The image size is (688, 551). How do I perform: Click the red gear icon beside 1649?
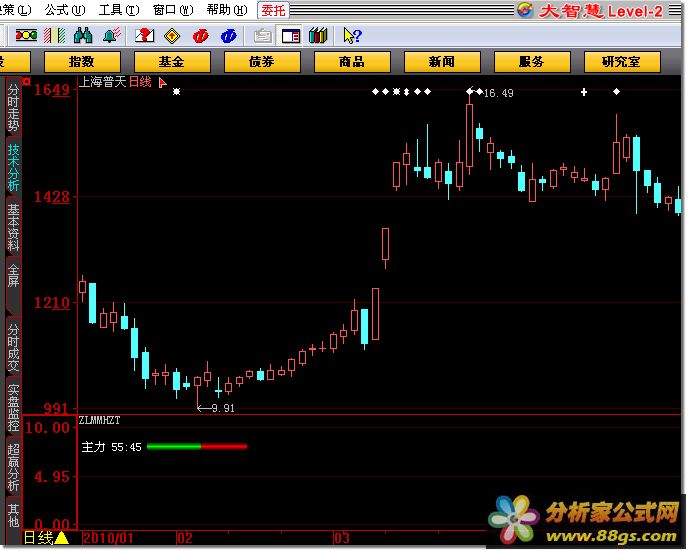pyautogui.click(x=27, y=82)
